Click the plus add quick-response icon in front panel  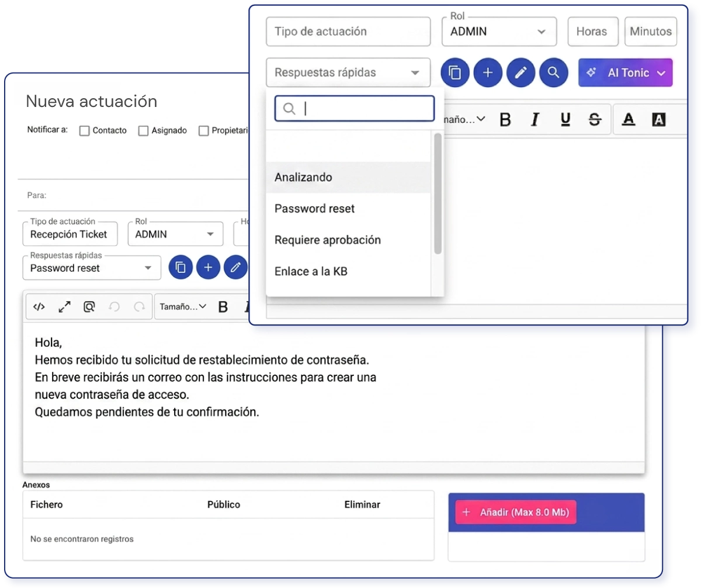click(x=488, y=73)
